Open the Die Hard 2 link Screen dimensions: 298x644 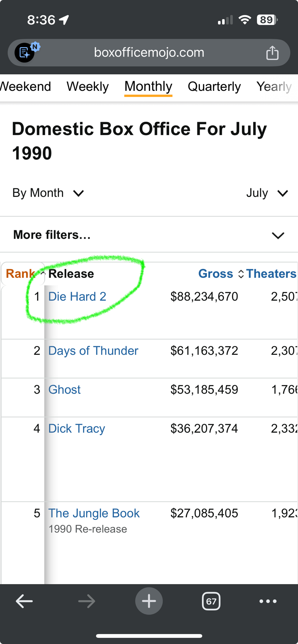click(77, 297)
